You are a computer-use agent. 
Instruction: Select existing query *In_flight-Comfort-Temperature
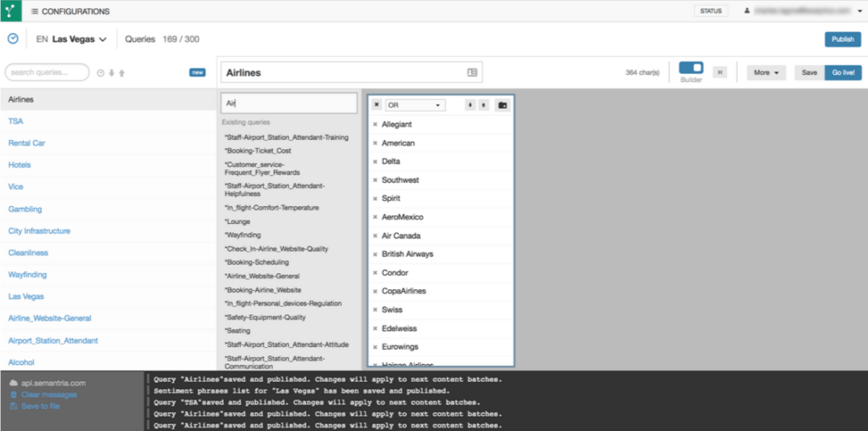tap(271, 208)
